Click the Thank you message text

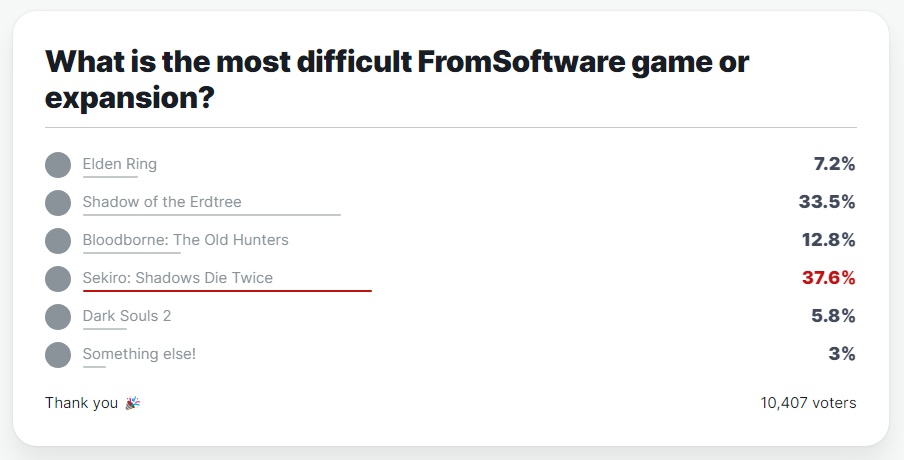81,403
